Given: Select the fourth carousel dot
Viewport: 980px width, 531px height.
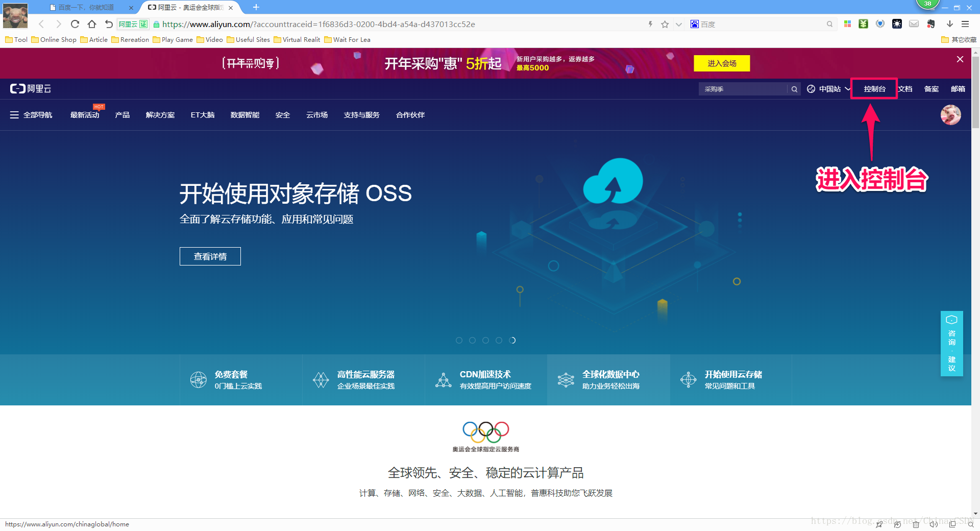Looking at the screenshot, I should point(499,340).
